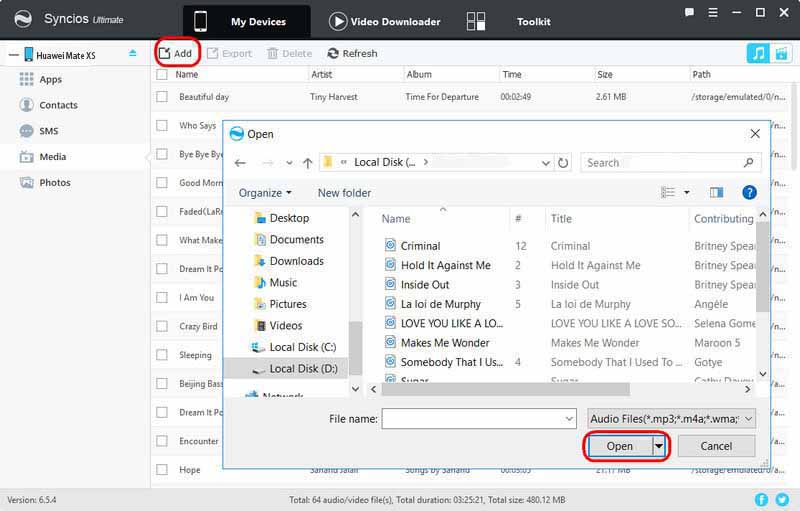Click the nav pane scroll-down arrow

[x=355, y=389]
